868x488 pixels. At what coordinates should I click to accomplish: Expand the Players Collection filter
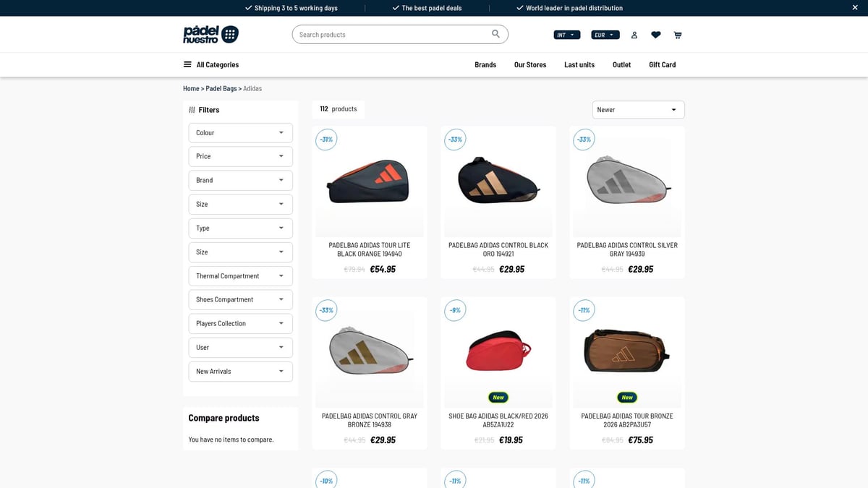click(241, 323)
